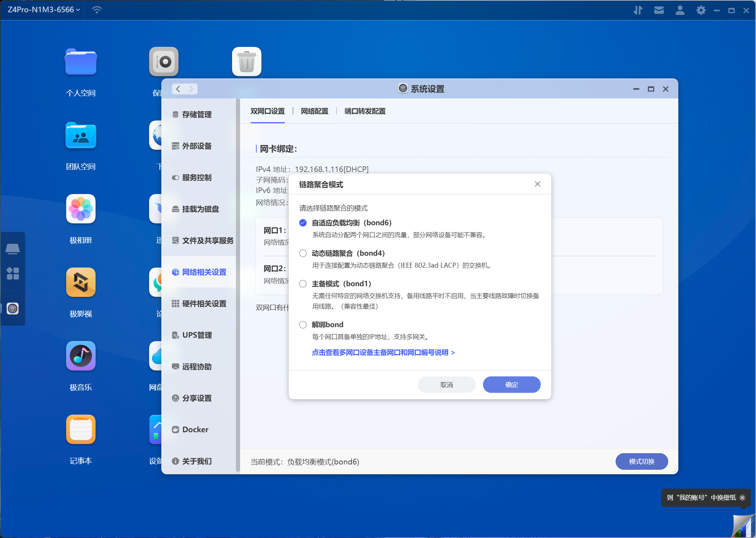Click the transfer arrows icon in top bar

tap(638, 10)
